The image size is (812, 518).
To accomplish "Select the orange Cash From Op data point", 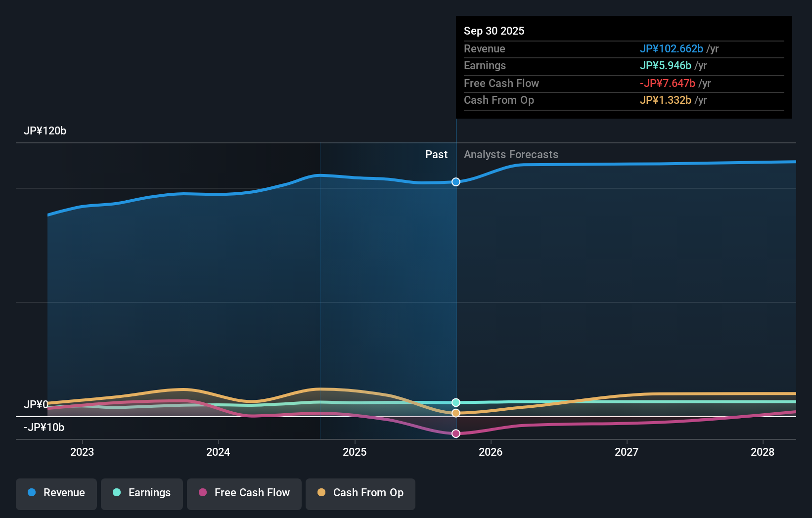I will click(455, 413).
